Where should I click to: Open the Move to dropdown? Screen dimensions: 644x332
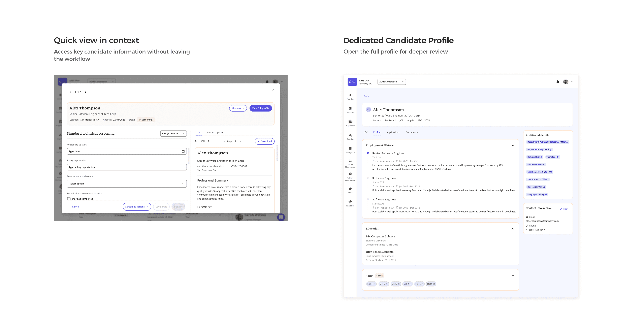coord(238,108)
